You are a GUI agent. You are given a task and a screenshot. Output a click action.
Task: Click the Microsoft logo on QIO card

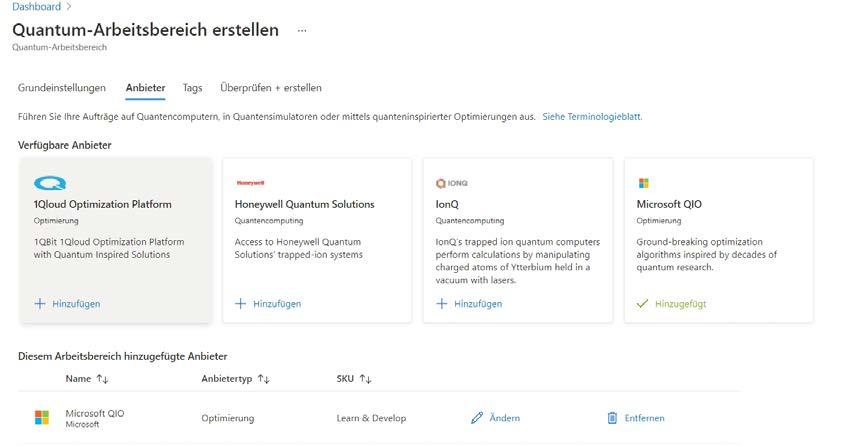pyautogui.click(x=643, y=183)
